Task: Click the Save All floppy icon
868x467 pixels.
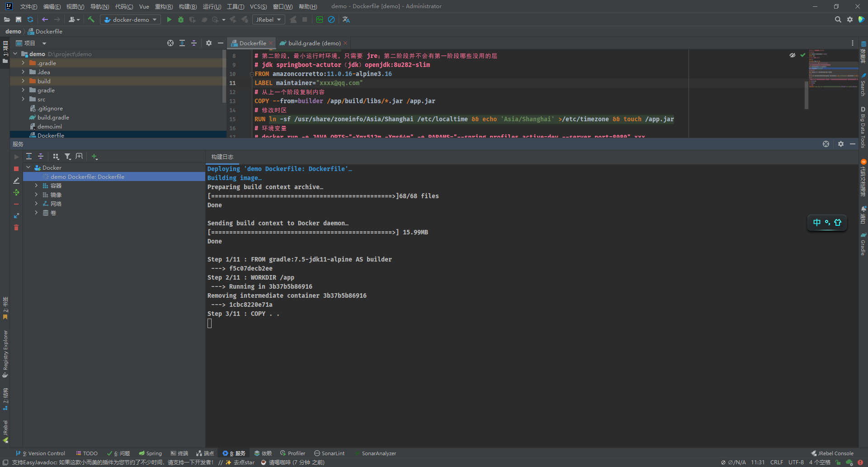Action: point(19,19)
